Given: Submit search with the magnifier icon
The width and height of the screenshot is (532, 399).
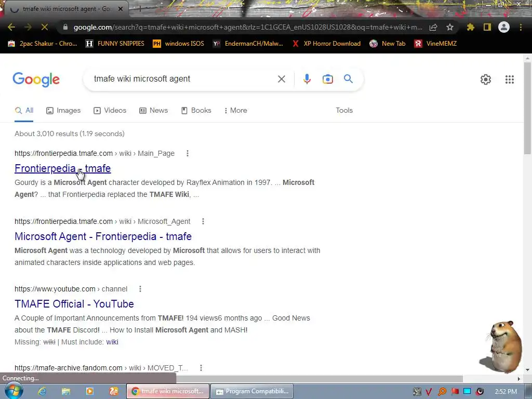Looking at the screenshot, I should 348,79.
